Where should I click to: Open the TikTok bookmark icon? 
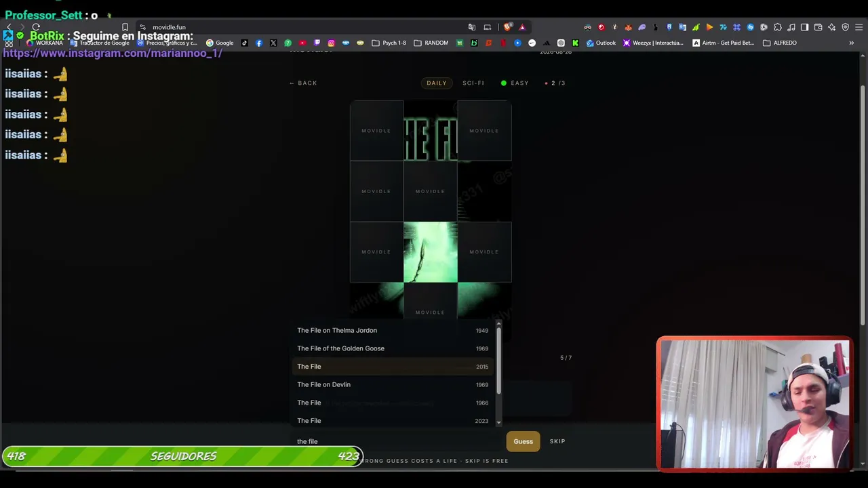point(245,43)
